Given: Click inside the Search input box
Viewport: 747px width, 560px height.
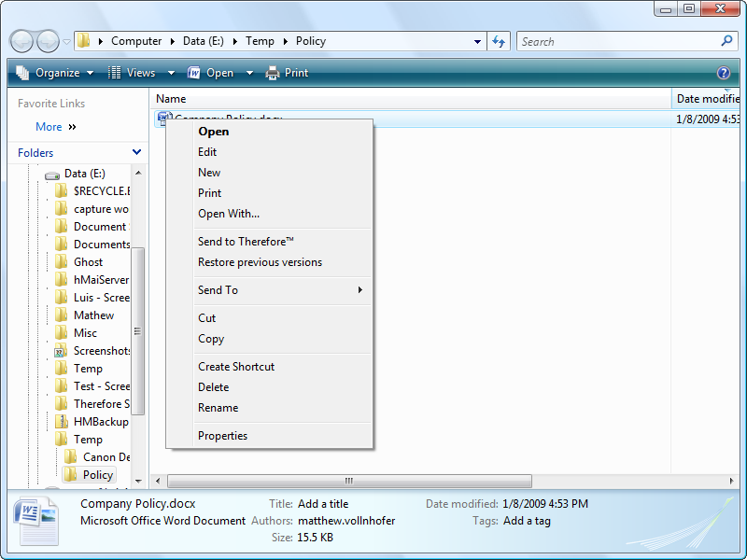Looking at the screenshot, I should click(x=607, y=41).
